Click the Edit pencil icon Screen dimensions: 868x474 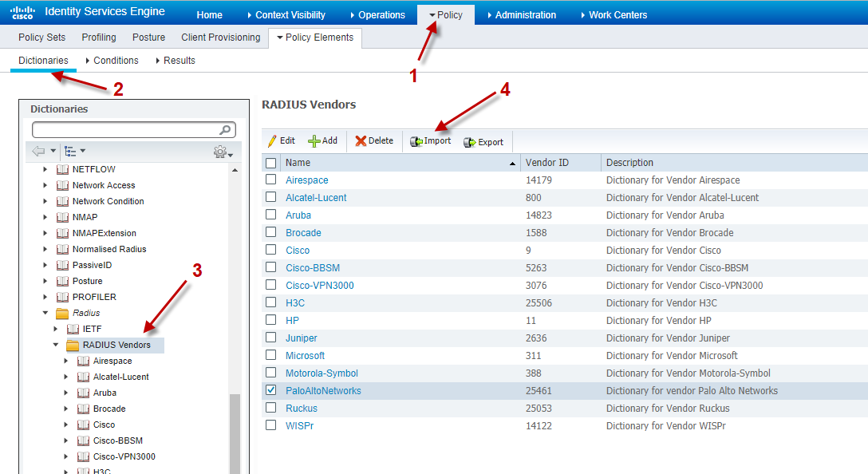click(272, 141)
